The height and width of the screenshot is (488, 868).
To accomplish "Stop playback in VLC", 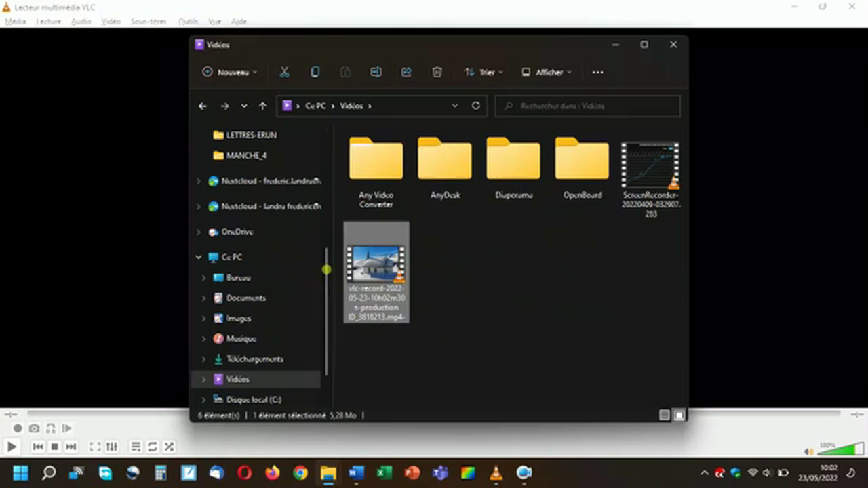I will pyautogui.click(x=55, y=447).
